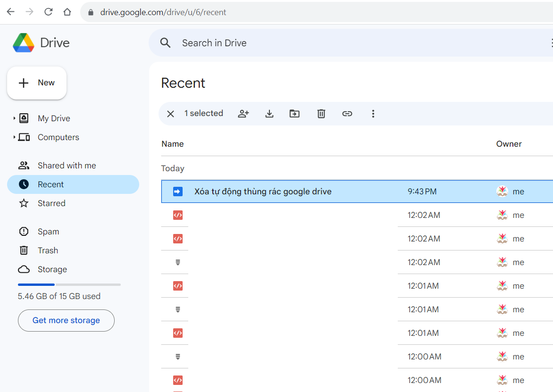Go back using the browser back arrow
Image resolution: width=553 pixels, height=392 pixels.
point(10,12)
